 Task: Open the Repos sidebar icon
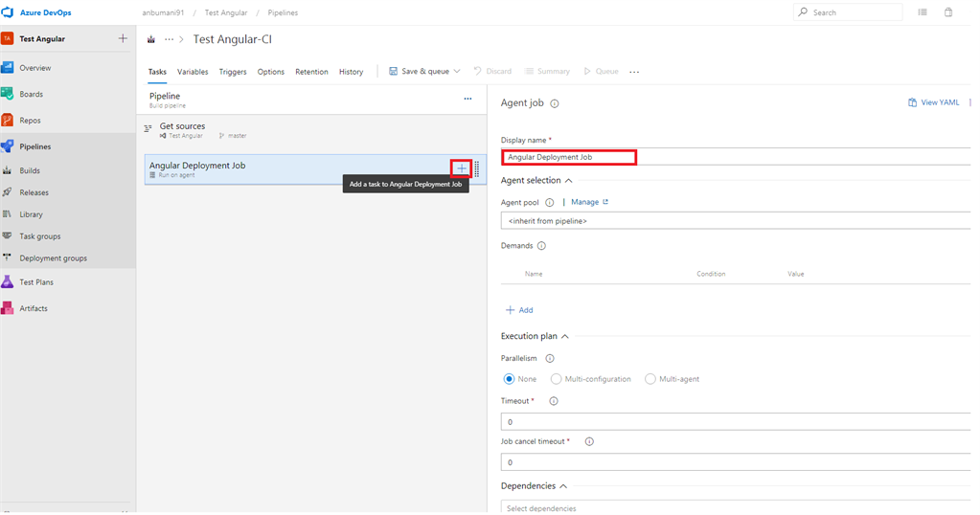point(8,120)
